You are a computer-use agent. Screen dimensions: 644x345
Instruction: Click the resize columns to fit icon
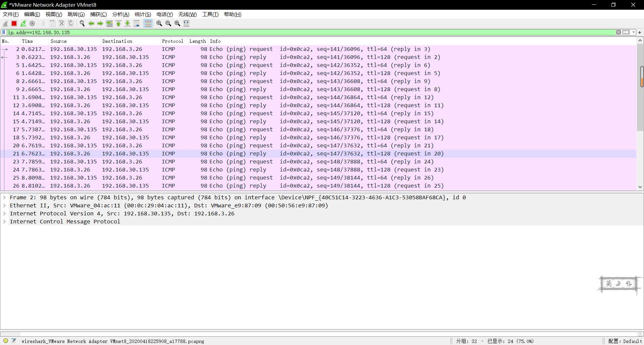(186, 23)
